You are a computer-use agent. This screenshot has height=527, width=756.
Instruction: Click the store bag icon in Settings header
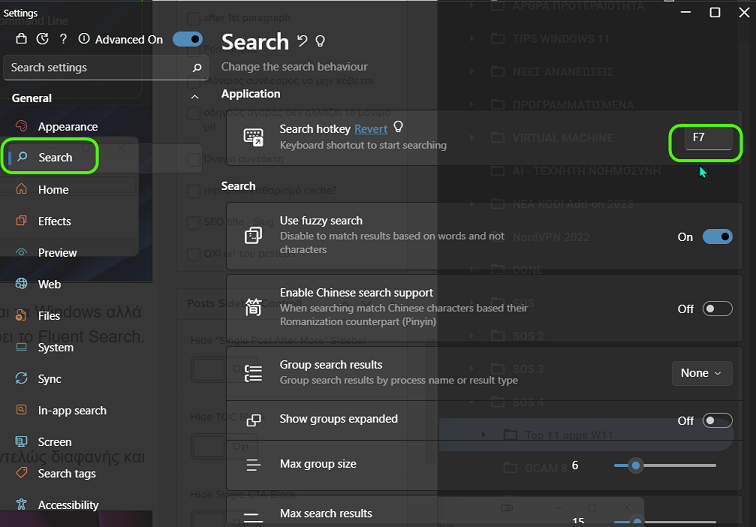(21, 39)
